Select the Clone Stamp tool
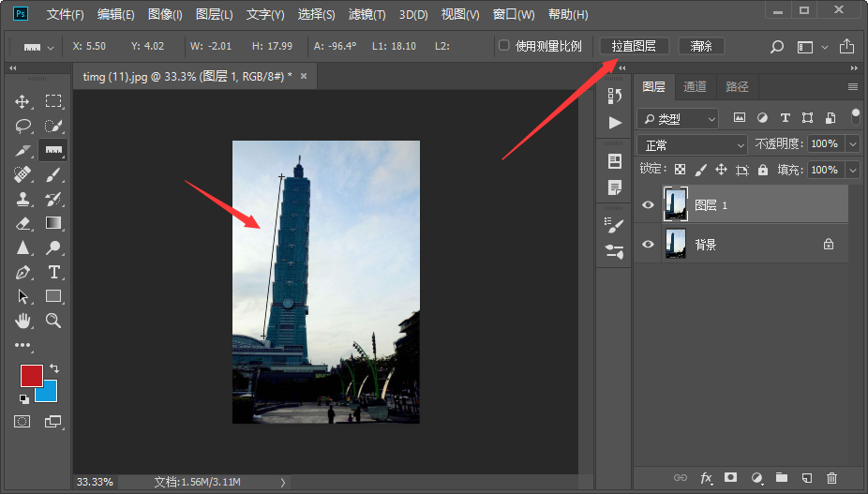This screenshot has height=494, width=868. 22,199
